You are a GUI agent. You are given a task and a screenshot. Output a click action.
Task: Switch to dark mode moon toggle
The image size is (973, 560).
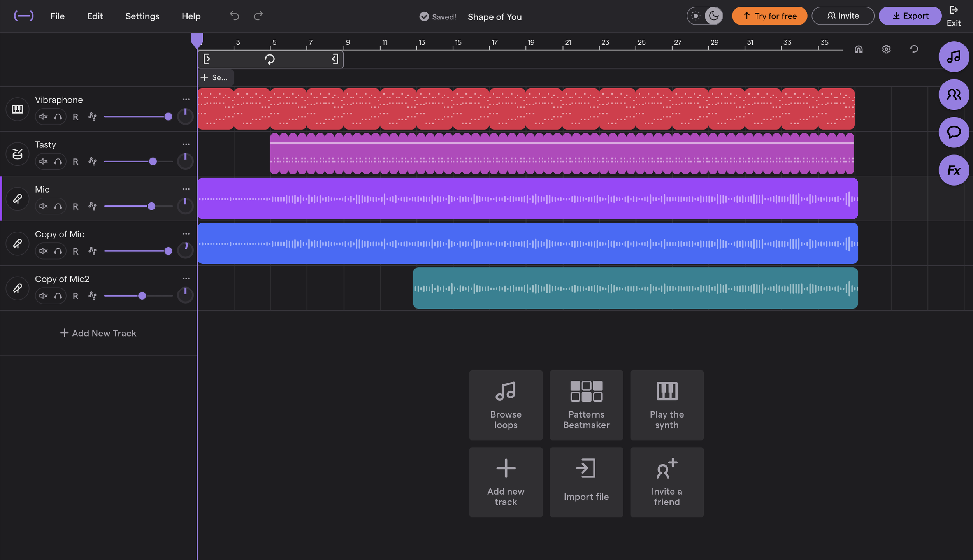[x=713, y=16]
